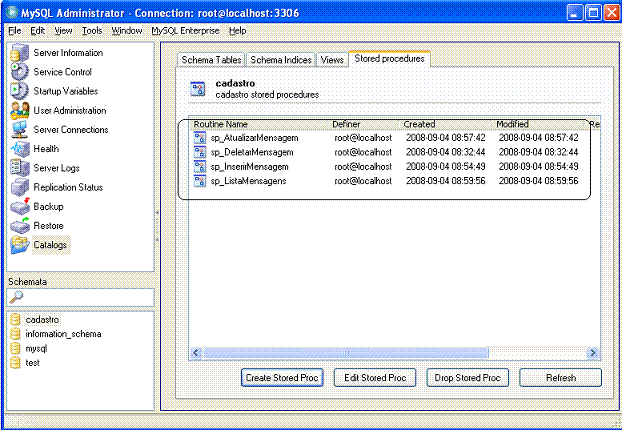Viewport: 622px width, 430px height.
Task: Click the Edit Stored Proc button
Action: 375,378
